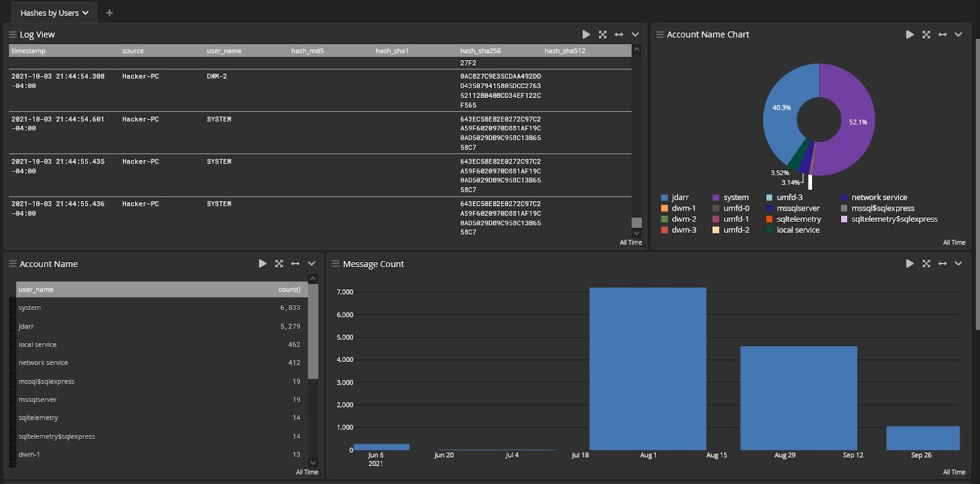Toggle the umfd-3 legend entry
This screenshot has height=484, width=980.
pyautogui.click(x=784, y=197)
